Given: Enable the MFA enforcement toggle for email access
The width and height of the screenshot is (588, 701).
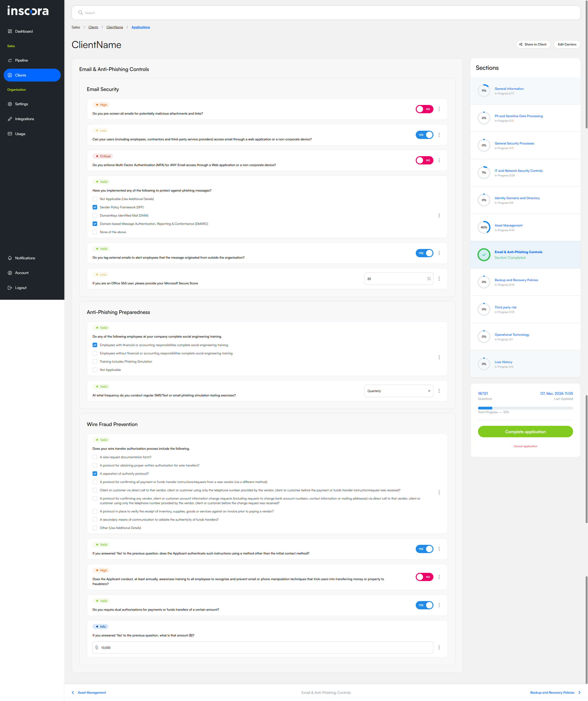Looking at the screenshot, I should 424,160.
